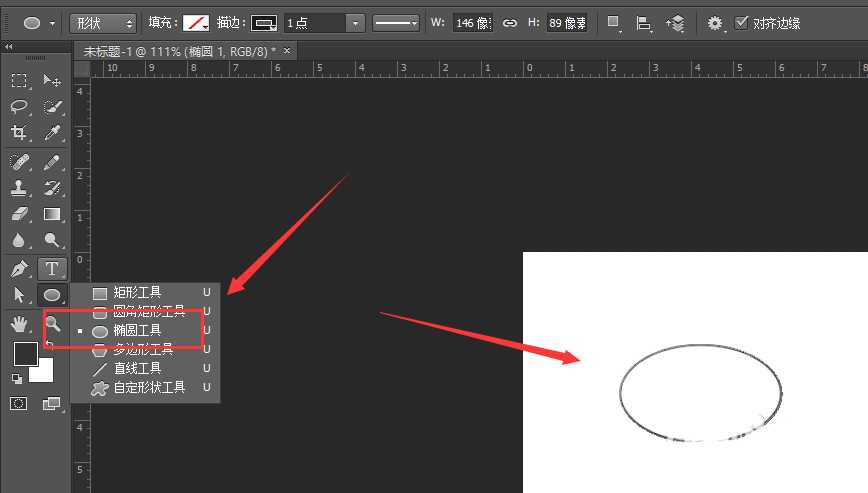Image resolution: width=868 pixels, height=493 pixels.
Task: Toggle the 对齐边缘 checkbox
Action: (x=741, y=22)
